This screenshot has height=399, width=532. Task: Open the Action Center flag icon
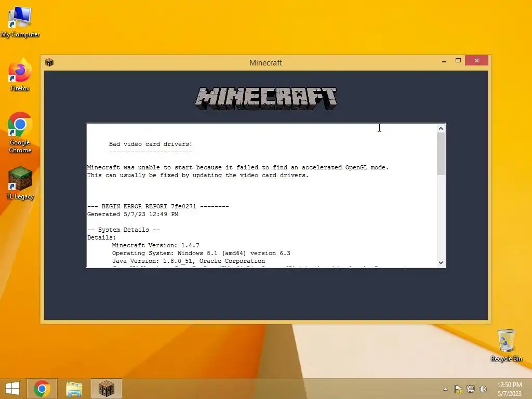tap(458, 389)
